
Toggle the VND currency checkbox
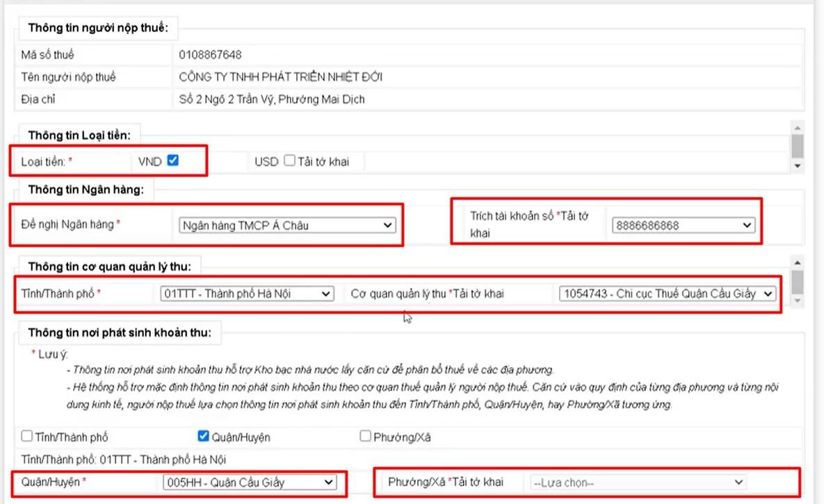(172, 160)
